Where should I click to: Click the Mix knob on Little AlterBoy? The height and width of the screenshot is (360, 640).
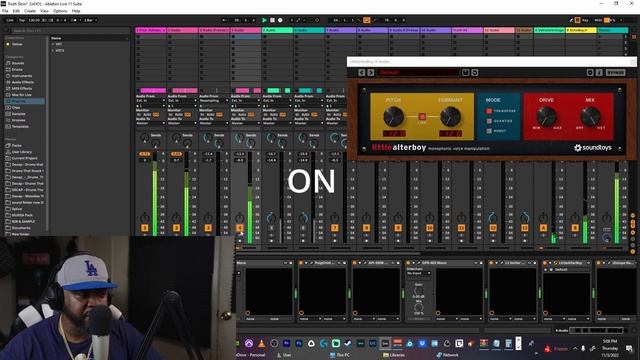[x=590, y=117]
